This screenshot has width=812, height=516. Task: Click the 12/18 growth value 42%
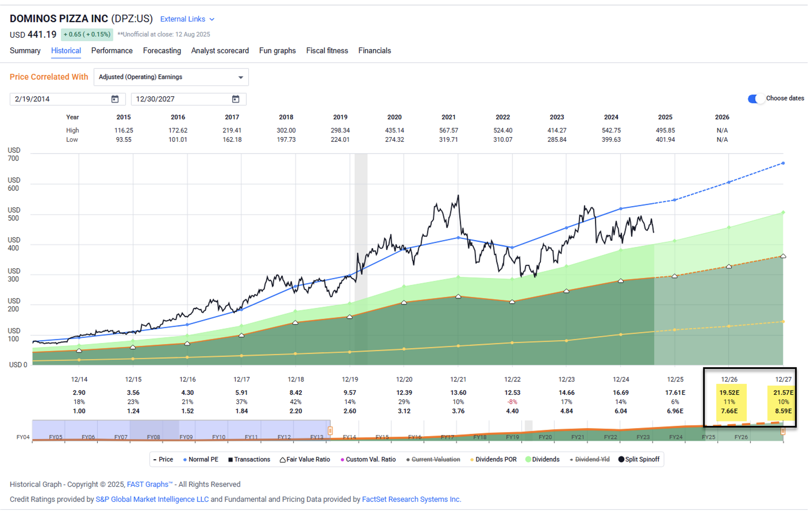[296, 402]
